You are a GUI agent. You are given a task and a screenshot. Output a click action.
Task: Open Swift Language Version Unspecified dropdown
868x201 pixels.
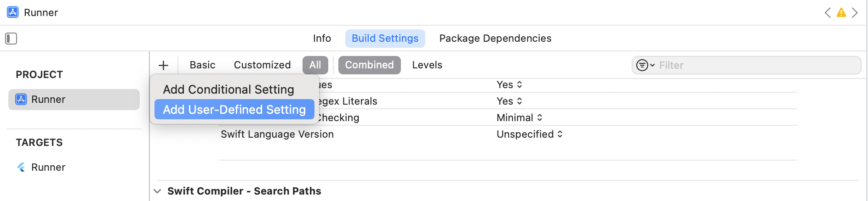[x=529, y=134]
